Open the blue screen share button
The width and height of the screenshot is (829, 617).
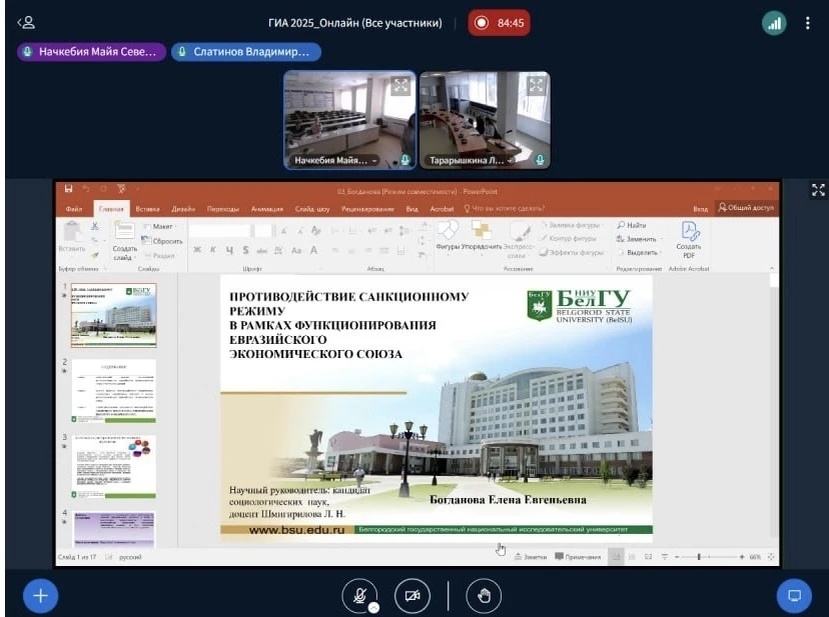(x=794, y=596)
